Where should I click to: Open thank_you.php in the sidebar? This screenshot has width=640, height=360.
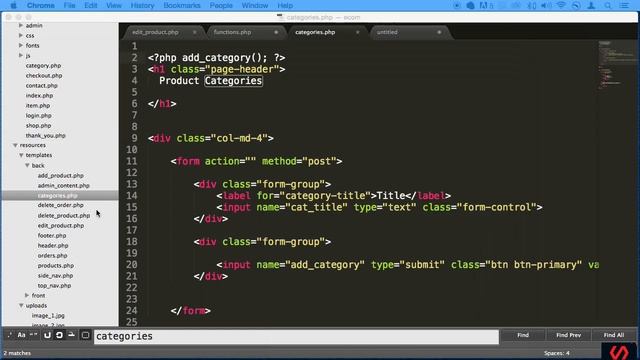pyautogui.click(x=45, y=136)
